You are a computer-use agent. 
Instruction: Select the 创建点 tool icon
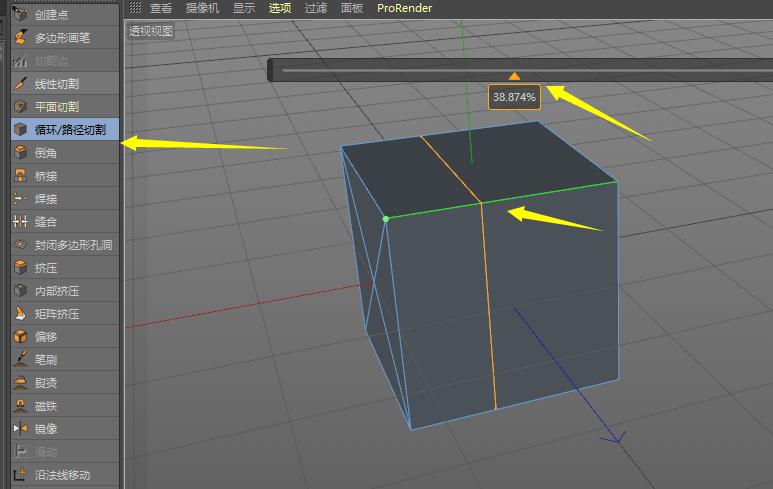pyautogui.click(x=20, y=14)
